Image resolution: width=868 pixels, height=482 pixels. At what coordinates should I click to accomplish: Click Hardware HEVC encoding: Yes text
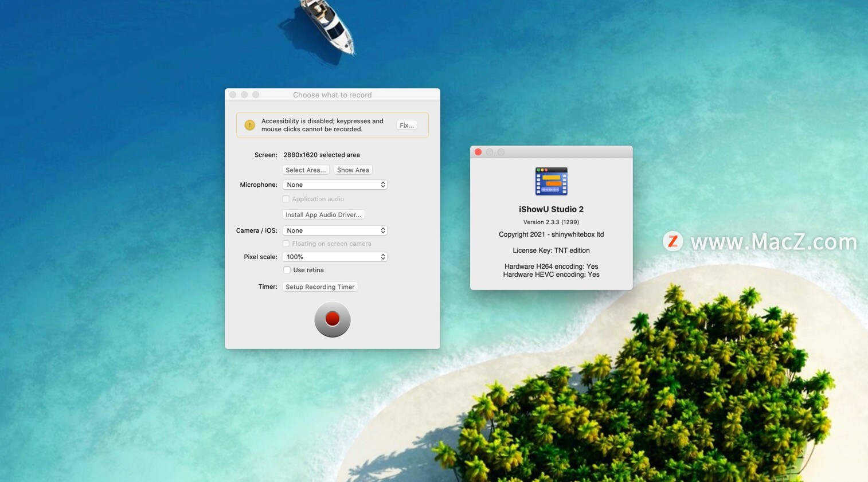point(551,275)
